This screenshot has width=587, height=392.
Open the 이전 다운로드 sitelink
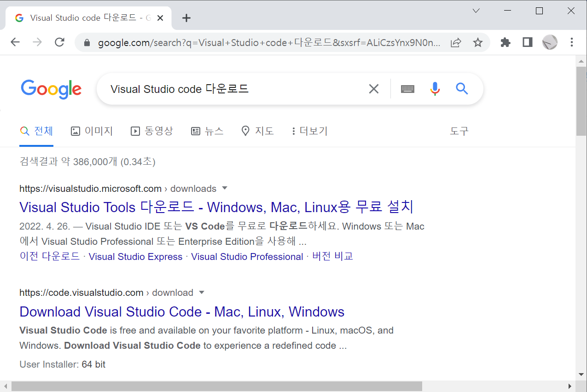click(50, 256)
